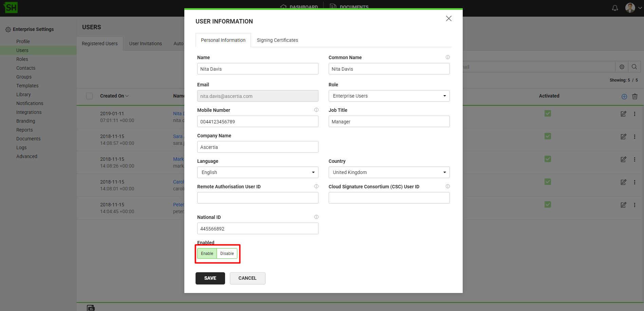Image resolution: width=644 pixels, height=311 pixels.
Task: Select the Disable toggle option
Action: [x=227, y=254]
